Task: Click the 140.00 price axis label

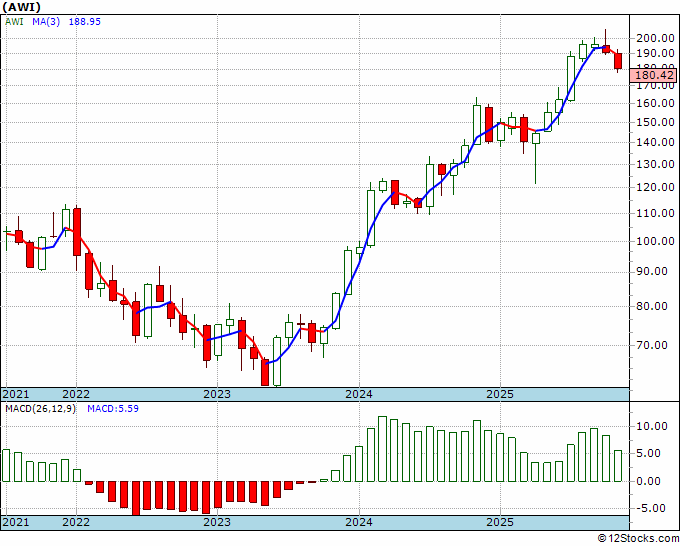Action: click(655, 142)
